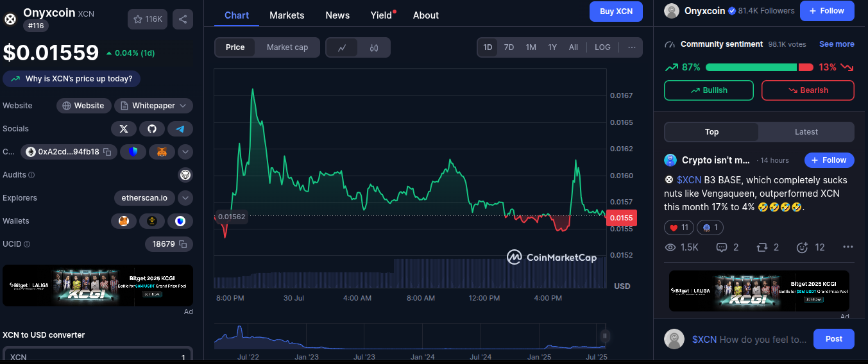Open the Bitget KCGI ad banner in sidebar
The image size is (868, 364).
tap(98, 285)
